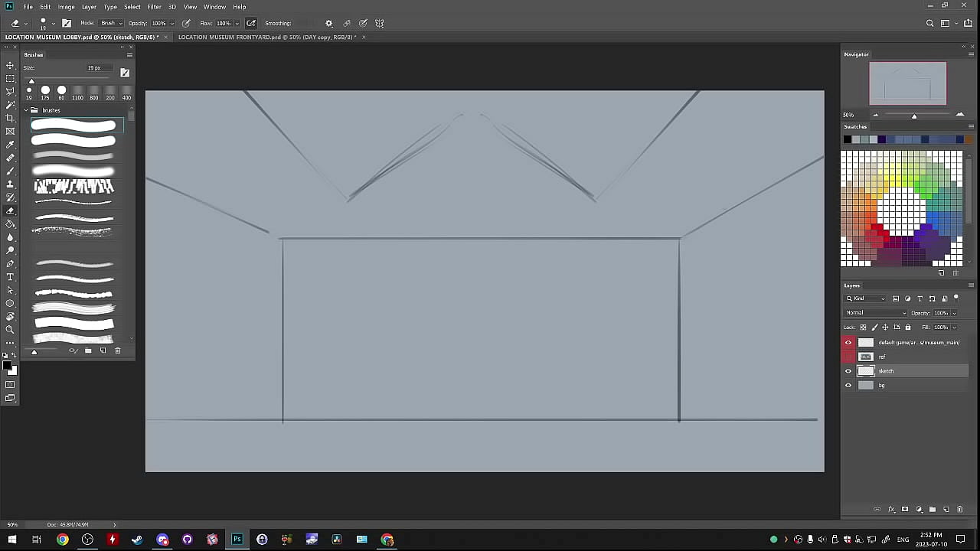Select the Move tool
980x551 pixels.
(10, 66)
